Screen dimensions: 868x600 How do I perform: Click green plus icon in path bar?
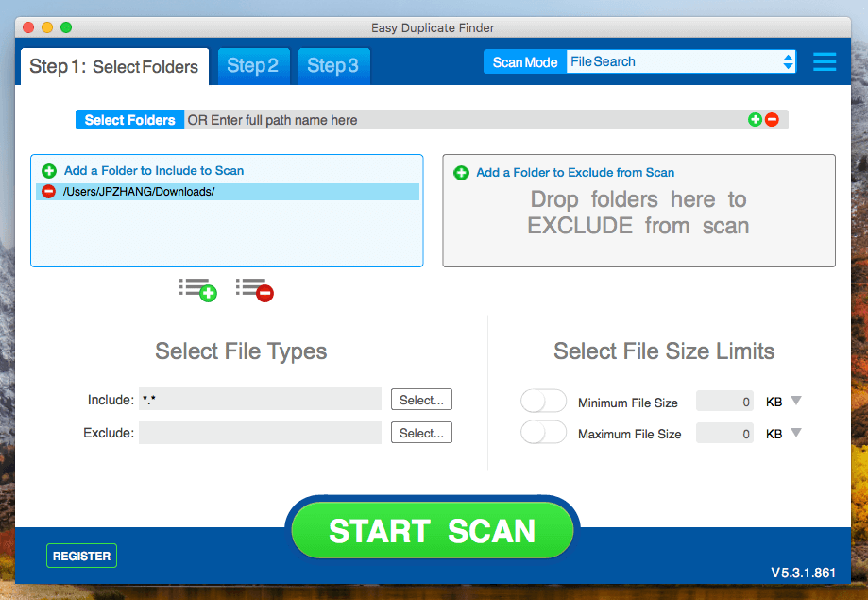(755, 119)
